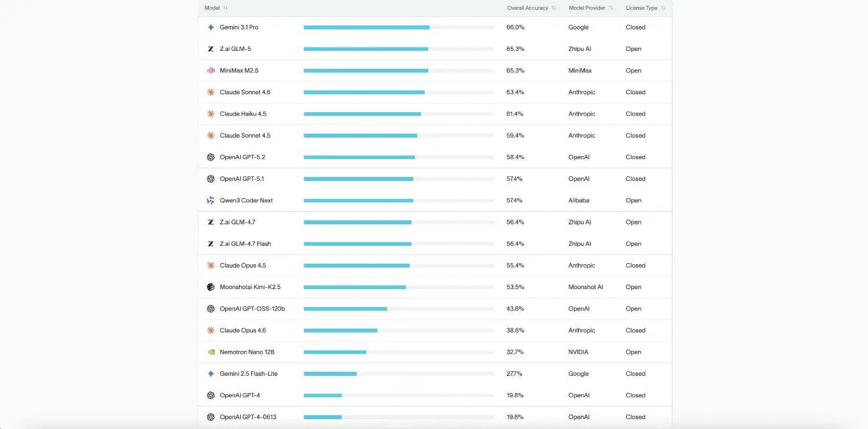Click Open license in Nemotron Nano 12B row
This screenshot has width=868, height=429.
point(634,352)
